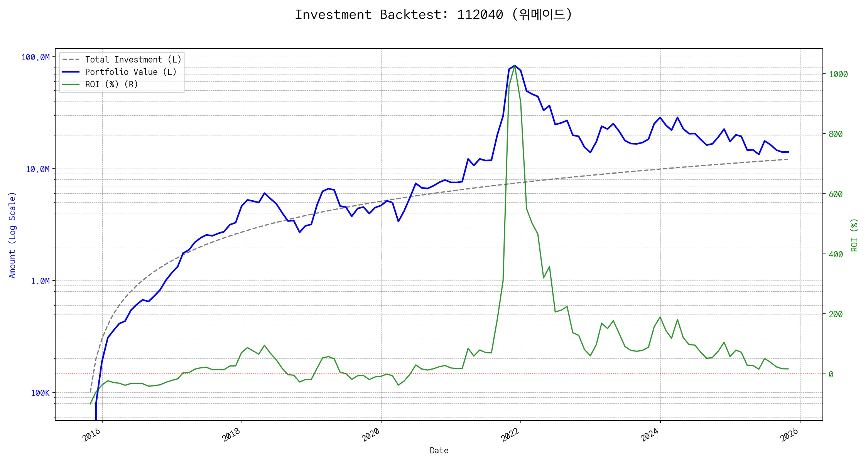Click the ROI (%) right axis title
The width and height of the screenshot is (868, 463).
pyautogui.click(x=854, y=235)
